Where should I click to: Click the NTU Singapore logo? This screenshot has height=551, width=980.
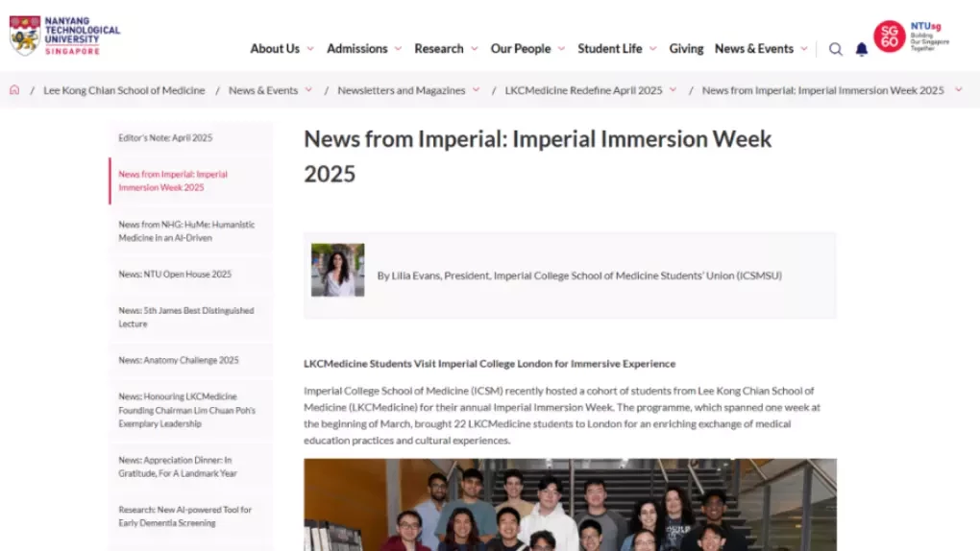64,36
